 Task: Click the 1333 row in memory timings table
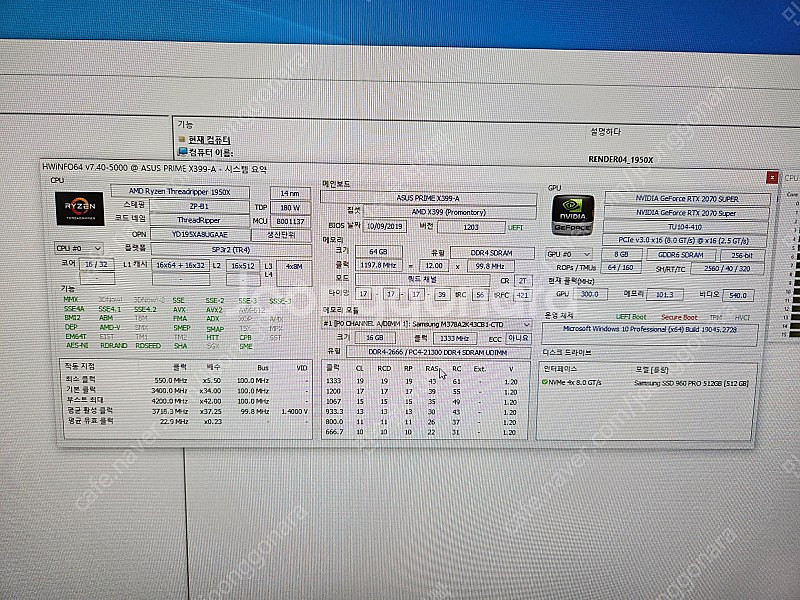[x=423, y=381]
